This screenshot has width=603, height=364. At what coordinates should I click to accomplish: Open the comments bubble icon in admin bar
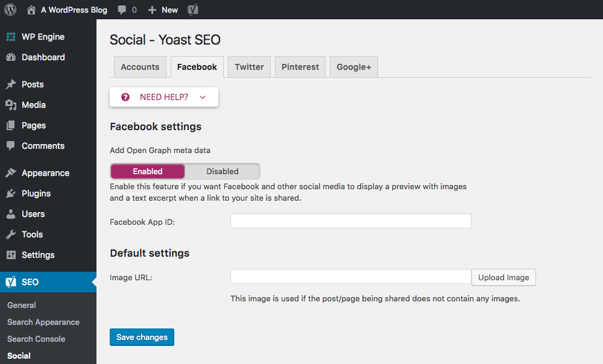tap(122, 10)
